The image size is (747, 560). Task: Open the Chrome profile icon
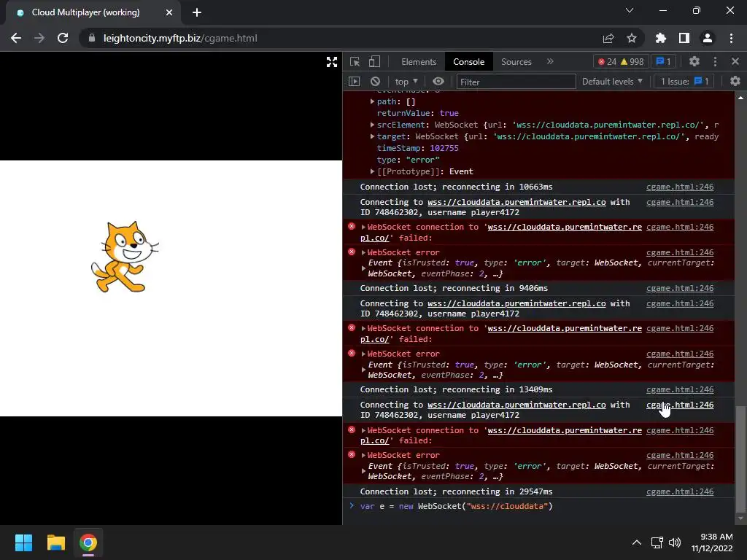point(708,38)
